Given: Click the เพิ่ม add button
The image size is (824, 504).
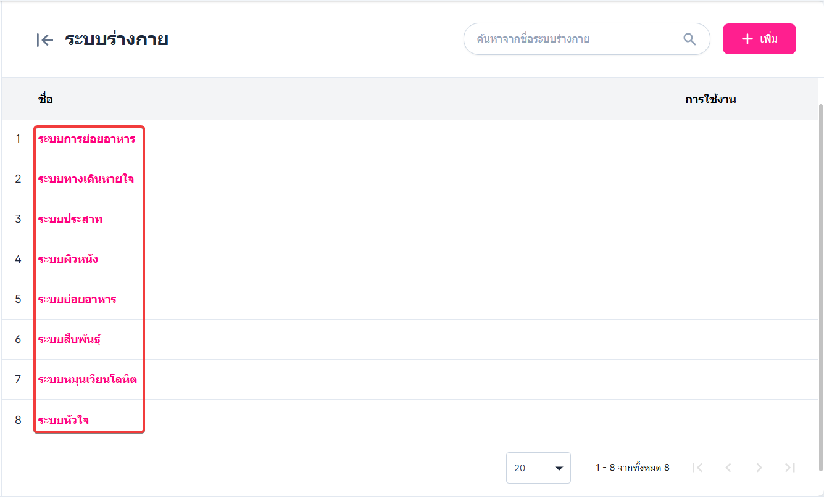Looking at the screenshot, I should click(759, 39).
